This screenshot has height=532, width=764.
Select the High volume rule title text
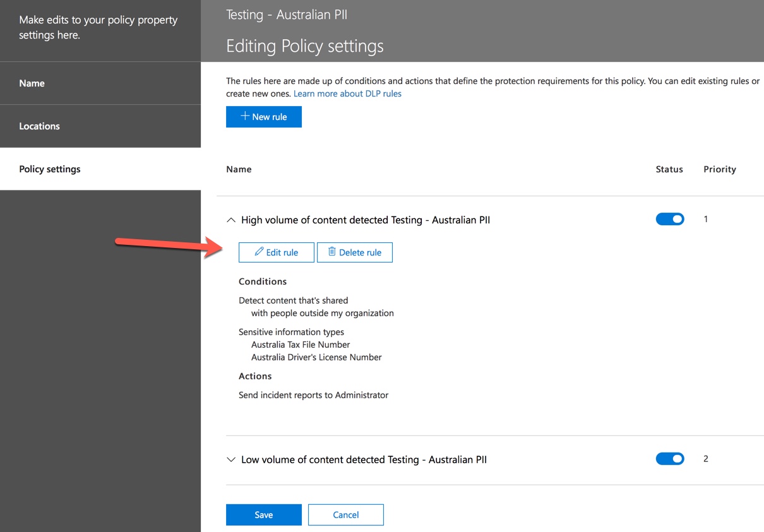366,220
